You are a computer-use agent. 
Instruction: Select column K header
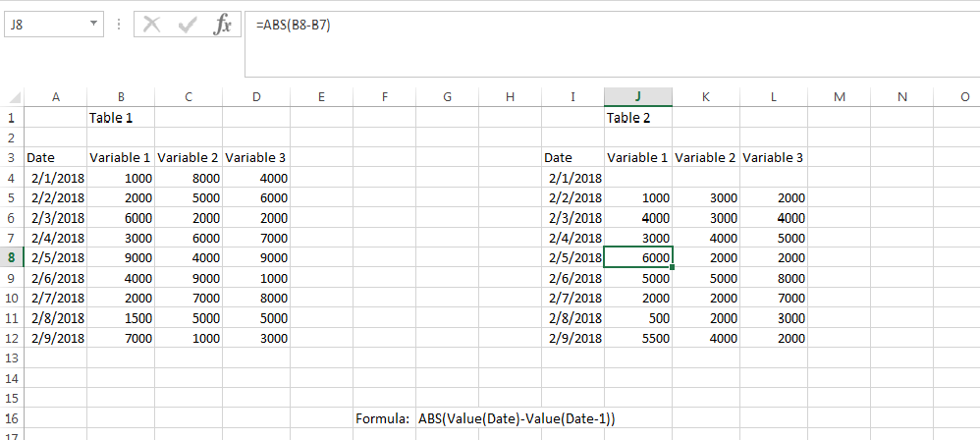pyautogui.click(x=706, y=97)
